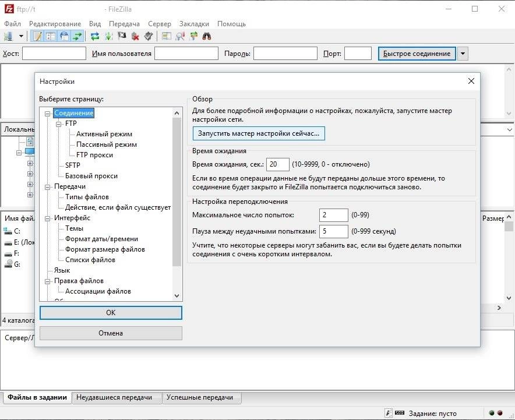Select Активный режим settings page

[x=104, y=134]
